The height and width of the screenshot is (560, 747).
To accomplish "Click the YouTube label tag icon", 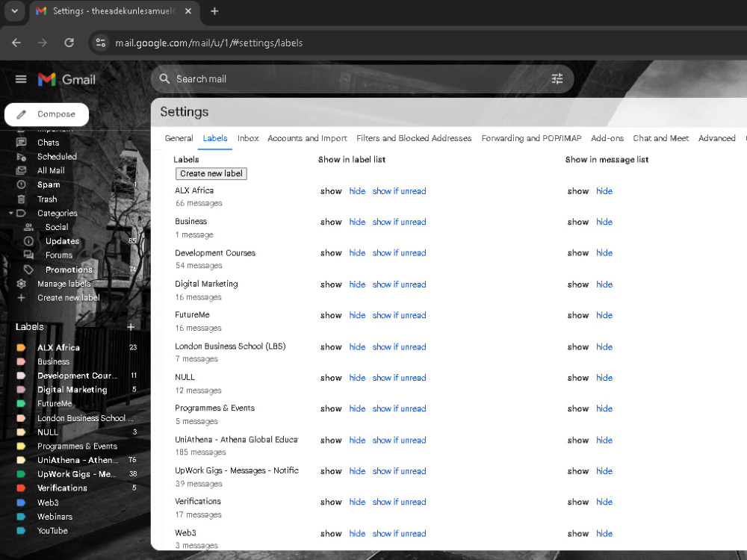I will click(21, 530).
